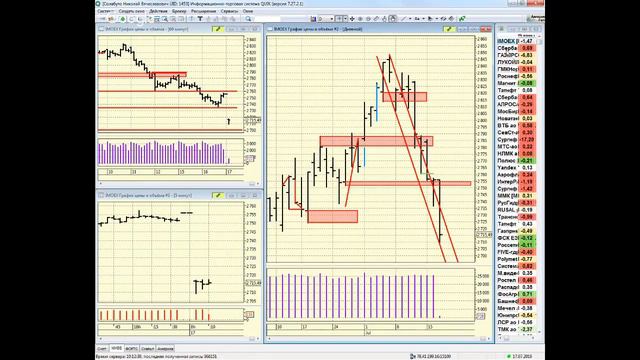Click yellow edit icon on daily chart
The height and width of the screenshot is (360, 640).
449,29
